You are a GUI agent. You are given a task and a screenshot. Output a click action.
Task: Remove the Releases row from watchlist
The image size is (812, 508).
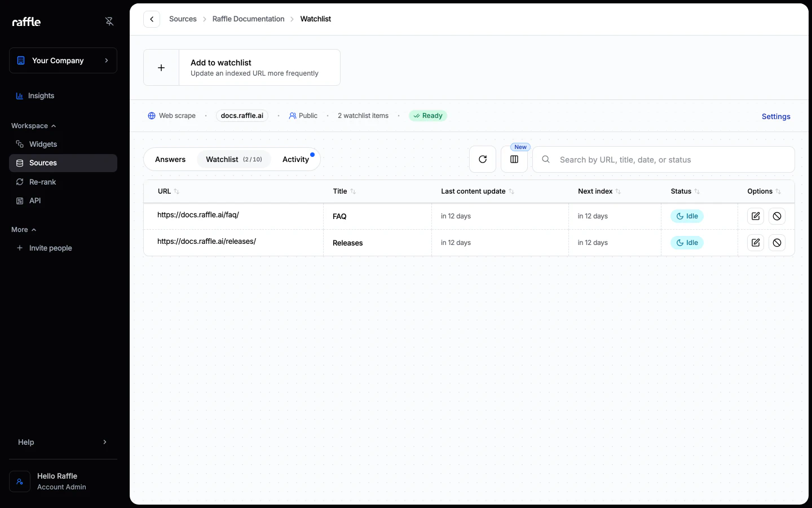point(777,243)
